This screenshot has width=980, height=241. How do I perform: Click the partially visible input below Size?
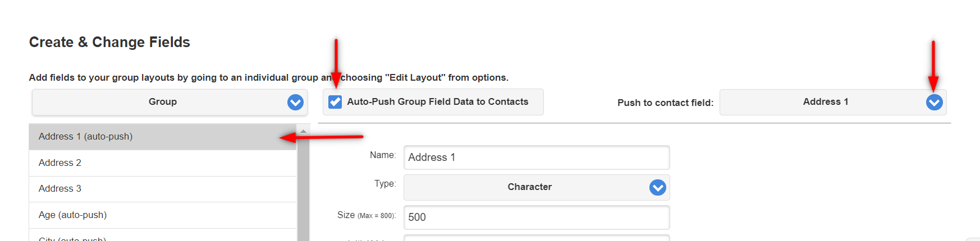537,238
